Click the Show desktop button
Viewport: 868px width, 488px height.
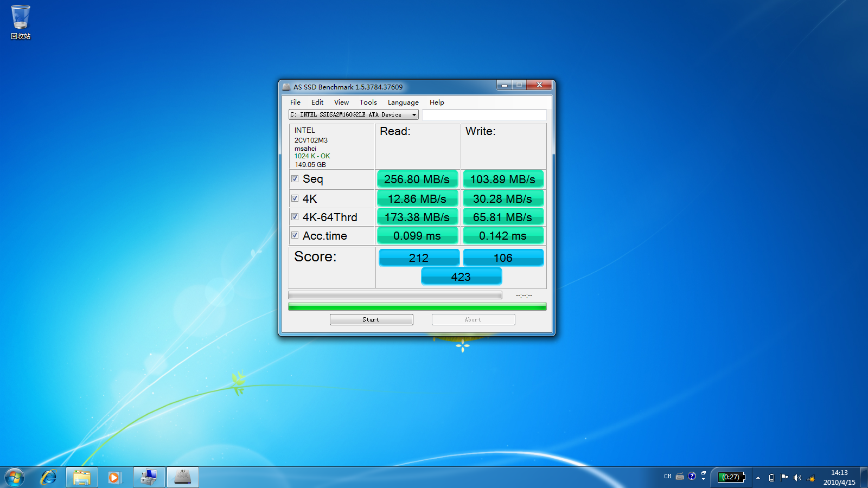coord(864,477)
